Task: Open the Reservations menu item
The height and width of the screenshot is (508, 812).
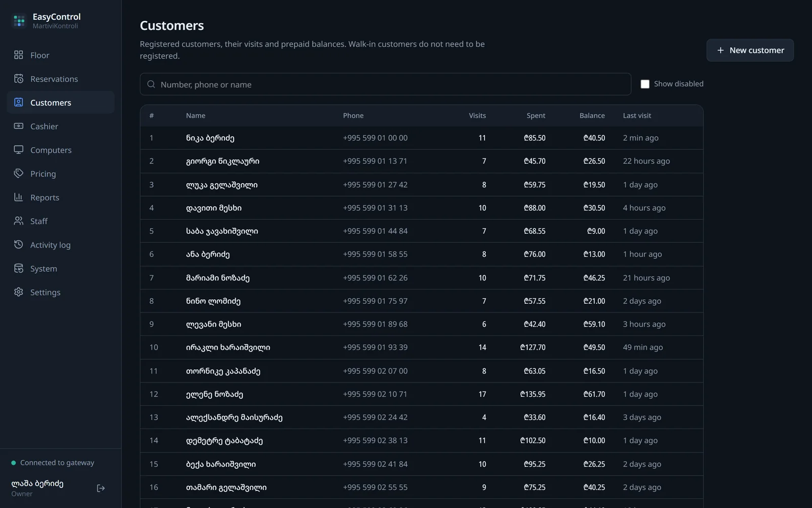Action: (x=61, y=79)
